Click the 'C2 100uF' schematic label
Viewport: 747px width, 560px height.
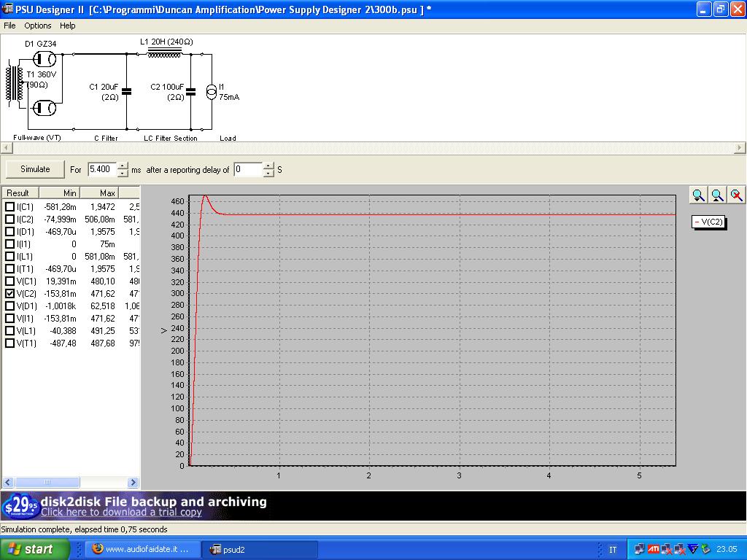click(x=167, y=87)
